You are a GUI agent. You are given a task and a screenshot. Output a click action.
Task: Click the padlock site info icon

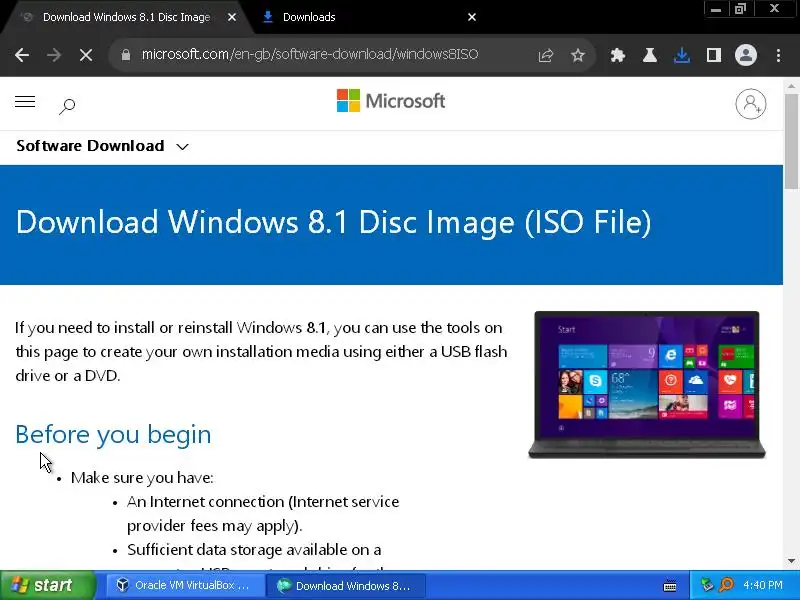pos(126,55)
